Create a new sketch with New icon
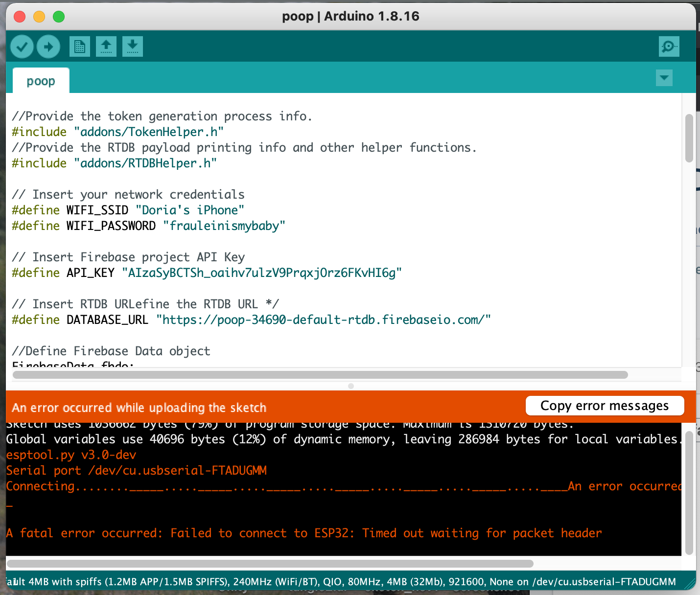The image size is (700, 595). tap(80, 47)
